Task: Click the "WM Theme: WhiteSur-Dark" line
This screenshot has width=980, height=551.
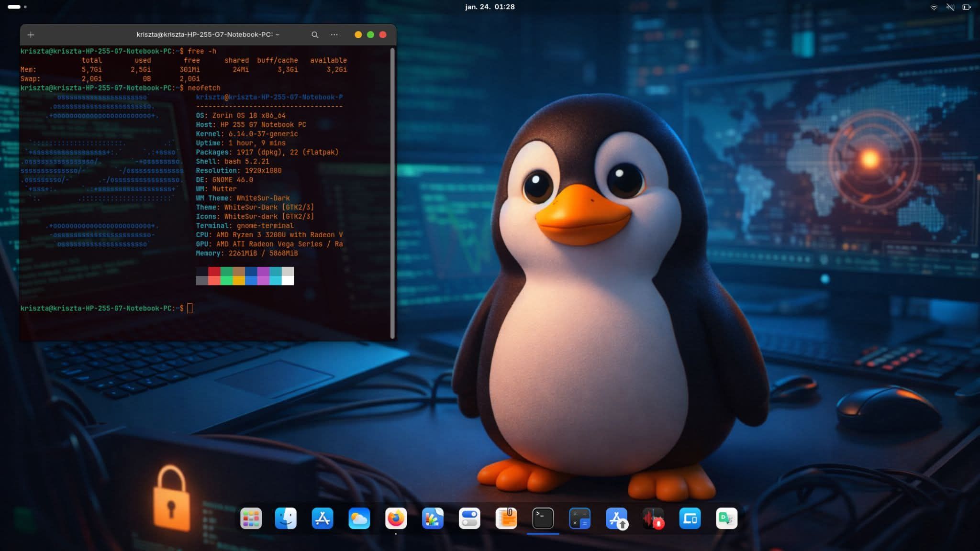Action: [x=243, y=198]
